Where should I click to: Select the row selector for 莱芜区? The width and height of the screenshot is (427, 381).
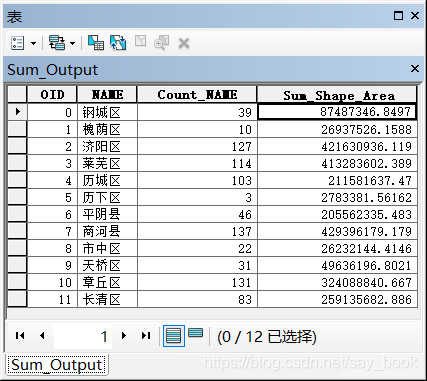[17, 163]
